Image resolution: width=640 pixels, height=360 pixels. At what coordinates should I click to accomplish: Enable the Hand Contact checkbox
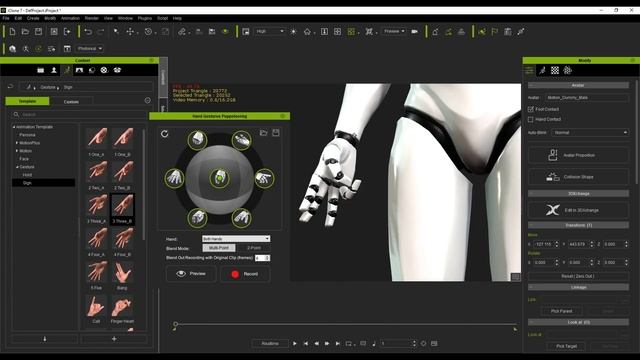click(x=531, y=119)
